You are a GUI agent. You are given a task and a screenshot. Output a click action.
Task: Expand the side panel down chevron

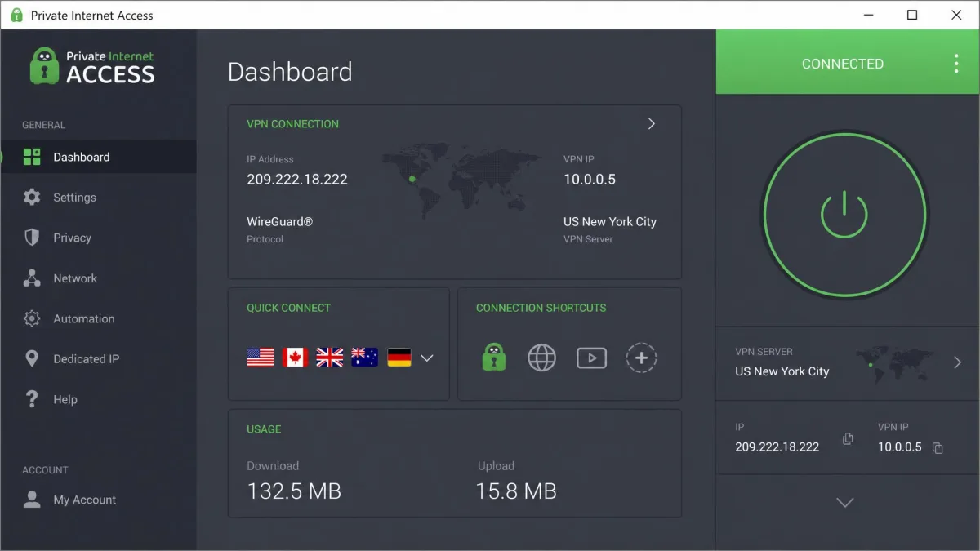(x=845, y=503)
